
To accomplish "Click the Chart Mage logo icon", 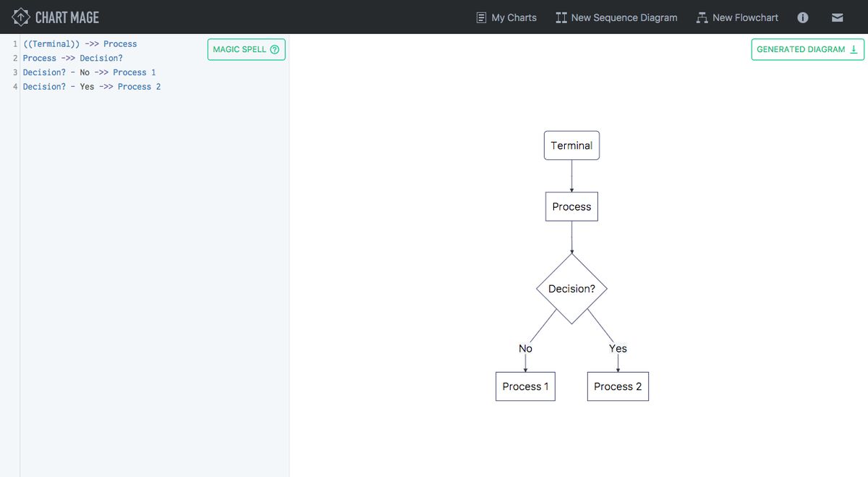I will [22, 17].
